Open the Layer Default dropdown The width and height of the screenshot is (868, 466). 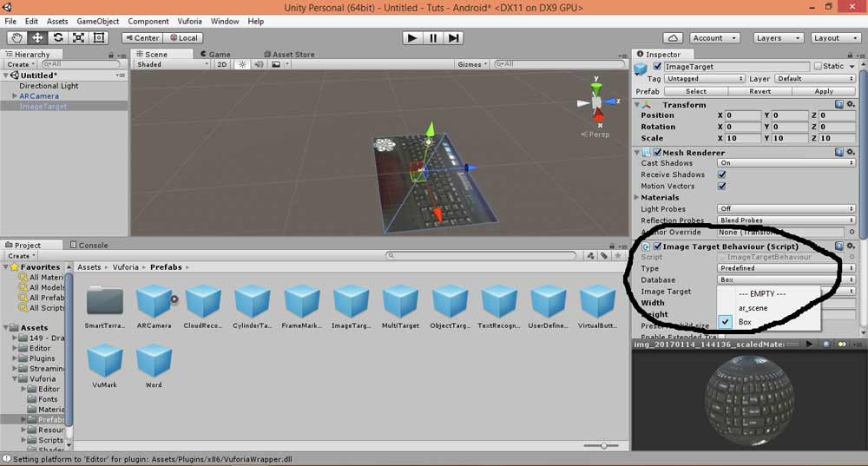pyautogui.click(x=815, y=79)
